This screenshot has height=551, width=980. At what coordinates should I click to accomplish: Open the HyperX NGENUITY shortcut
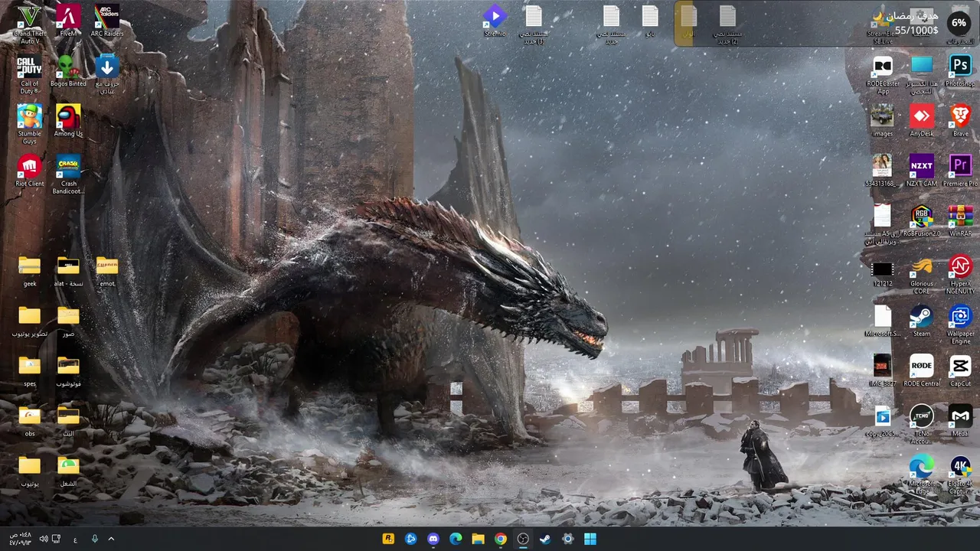(x=960, y=275)
